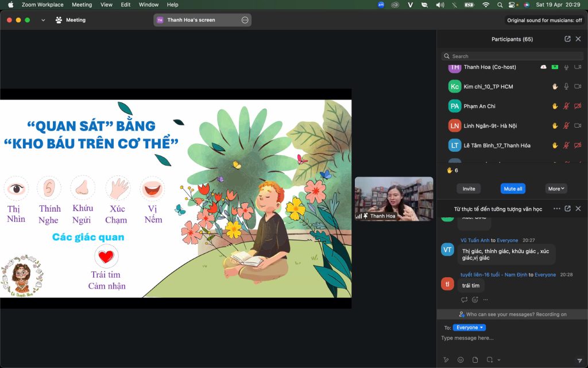Expand the chevron beside Meeting traffic lights
588x368 pixels.
[x=43, y=20]
